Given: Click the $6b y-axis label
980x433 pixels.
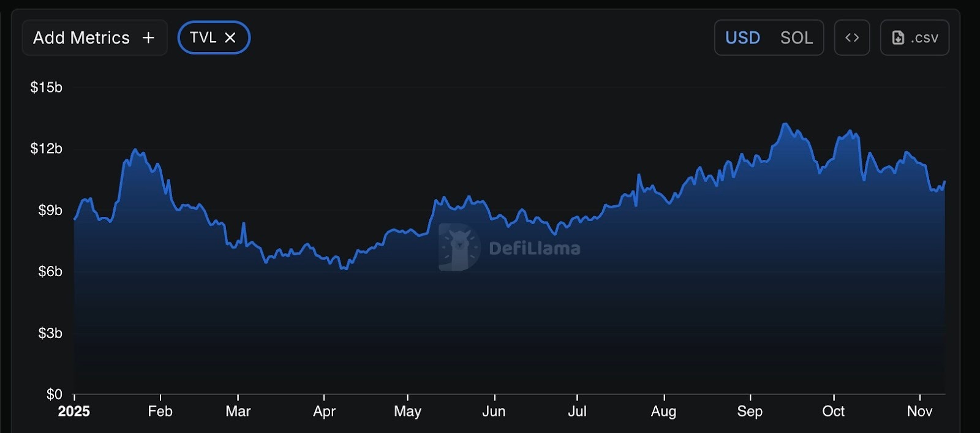Looking at the screenshot, I should (x=50, y=271).
